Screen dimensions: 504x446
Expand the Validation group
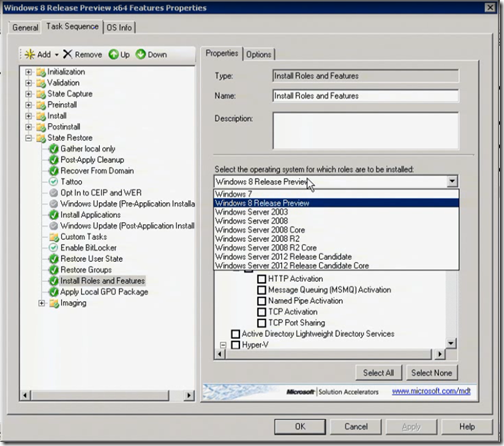pyautogui.click(x=29, y=83)
